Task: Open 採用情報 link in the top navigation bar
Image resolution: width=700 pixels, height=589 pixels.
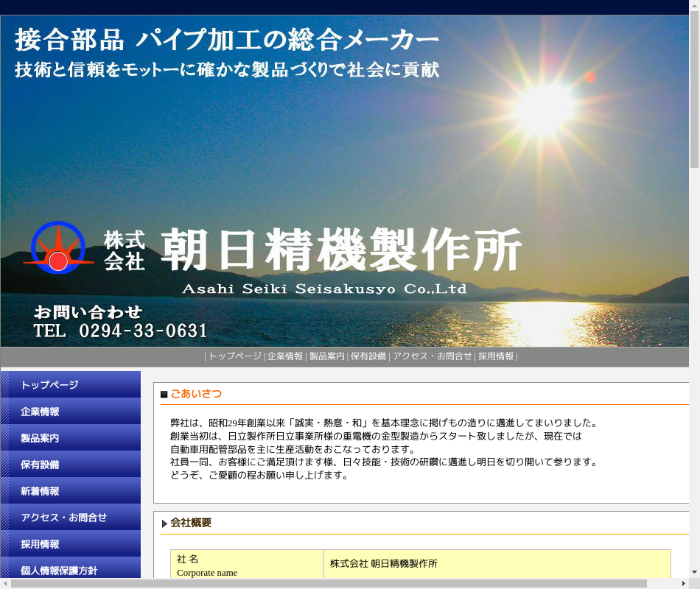Action: [x=496, y=356]
